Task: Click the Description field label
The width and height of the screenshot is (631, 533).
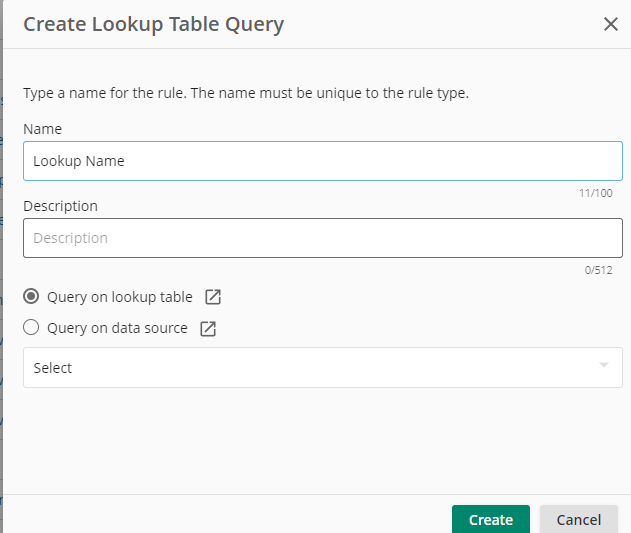Action: point(60,206)
